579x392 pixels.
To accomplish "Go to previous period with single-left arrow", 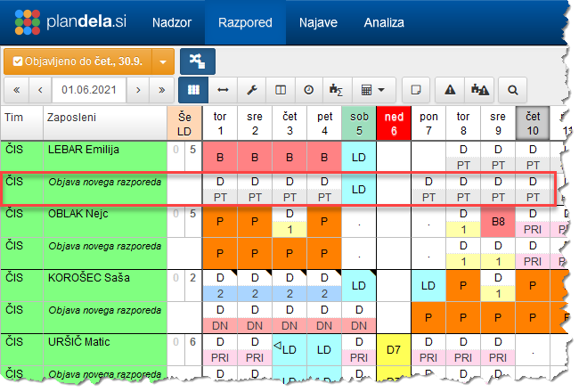I will [40, 90].
